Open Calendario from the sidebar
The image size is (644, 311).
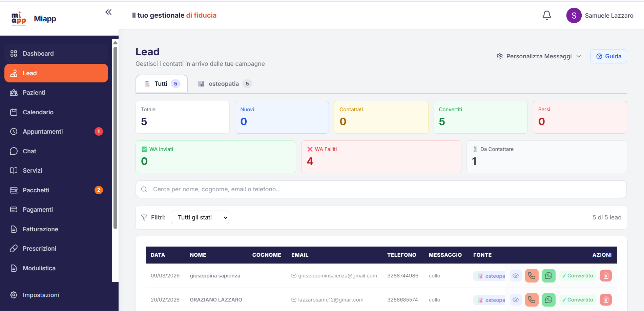click(x=38, y=112)
